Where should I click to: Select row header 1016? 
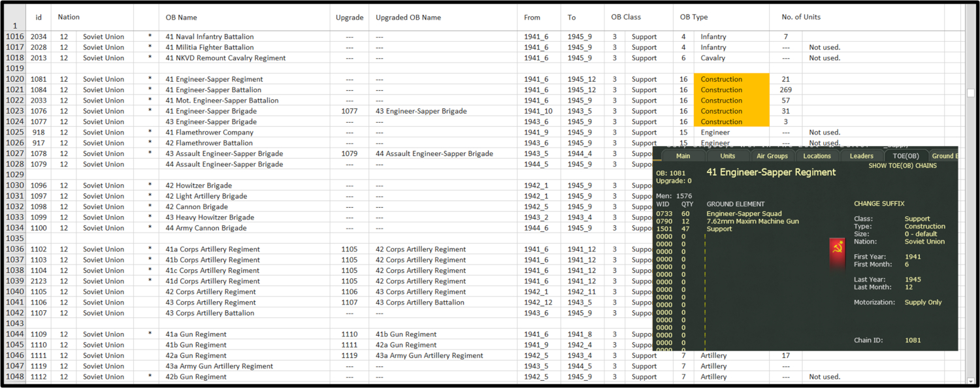(x=14, y=37)
